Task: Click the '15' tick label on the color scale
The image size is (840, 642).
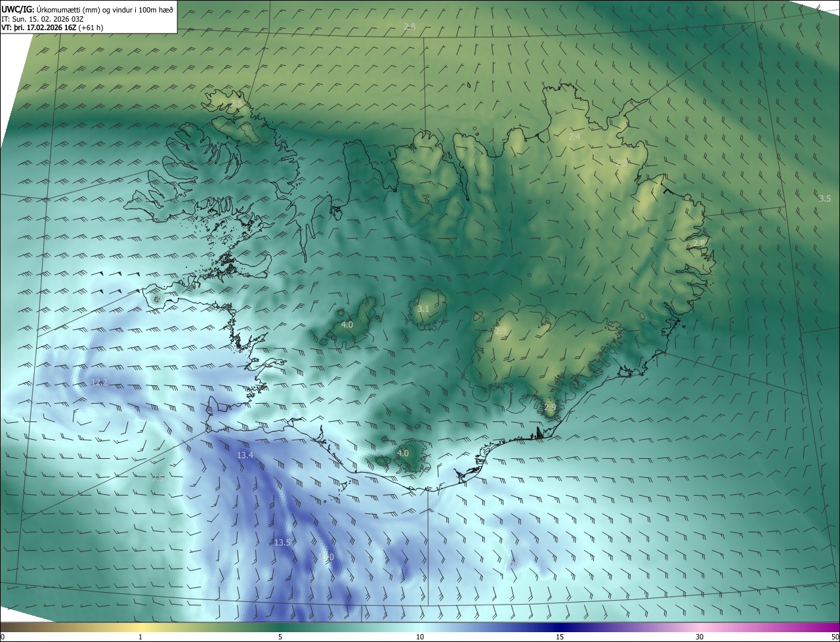Action: [x=560, y=637]
